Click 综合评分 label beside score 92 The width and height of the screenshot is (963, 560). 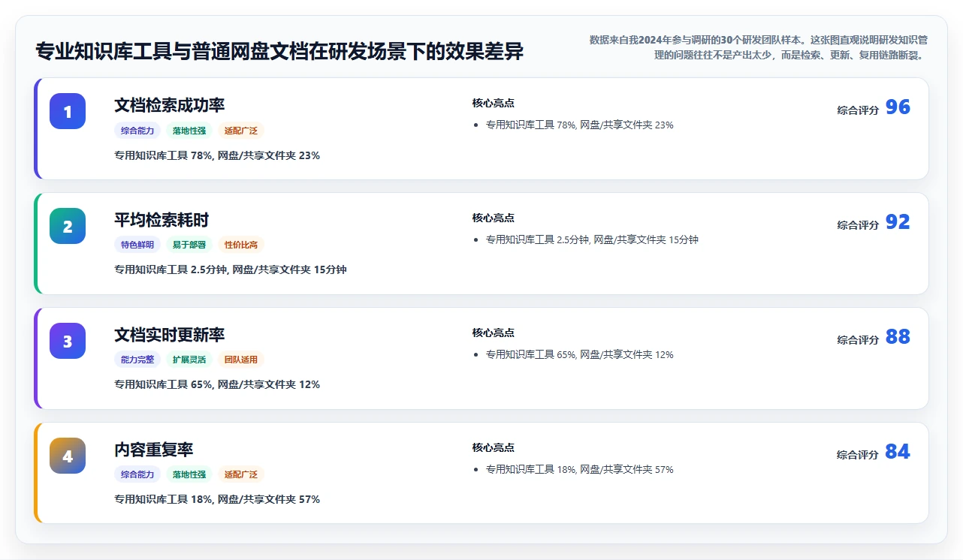point(858,225)
